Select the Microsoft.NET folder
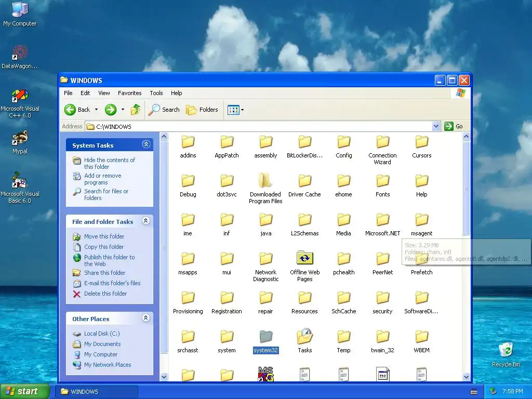The height and width of the screenshot is (399, 532). click(x=383, y=220)
